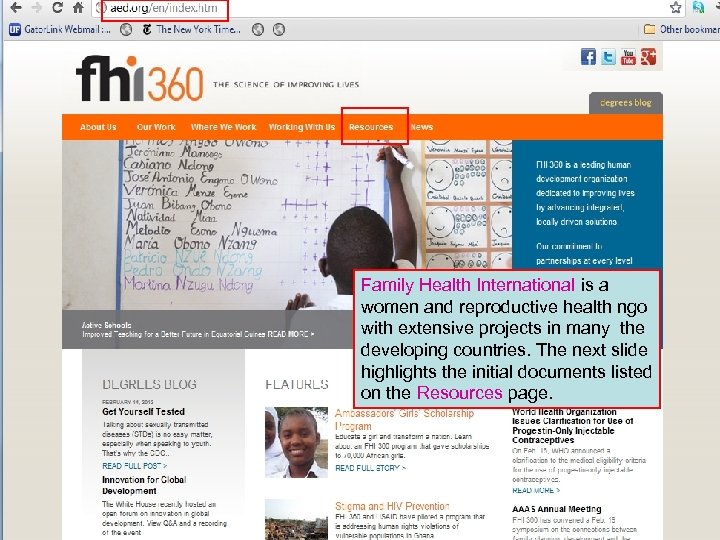
Task: Click the tagline 'The Science of Improving Lives'
Action: [x=286, y=84]
